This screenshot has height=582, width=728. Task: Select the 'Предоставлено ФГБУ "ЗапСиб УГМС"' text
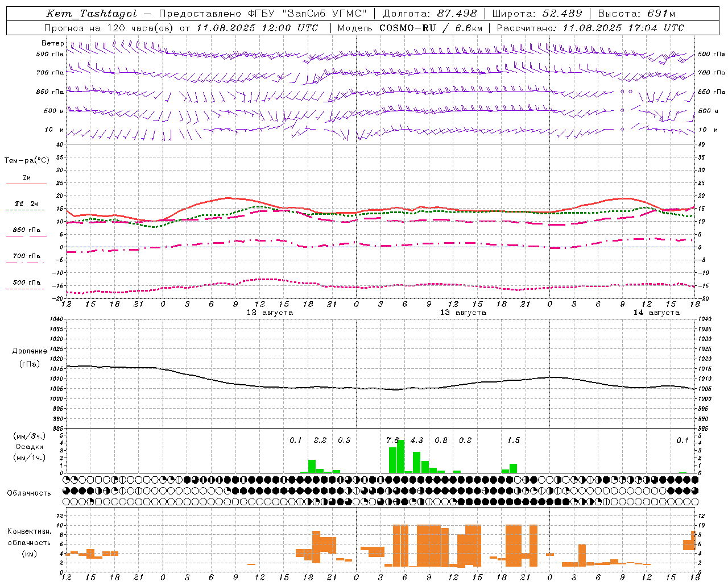[x=263, y=14]
